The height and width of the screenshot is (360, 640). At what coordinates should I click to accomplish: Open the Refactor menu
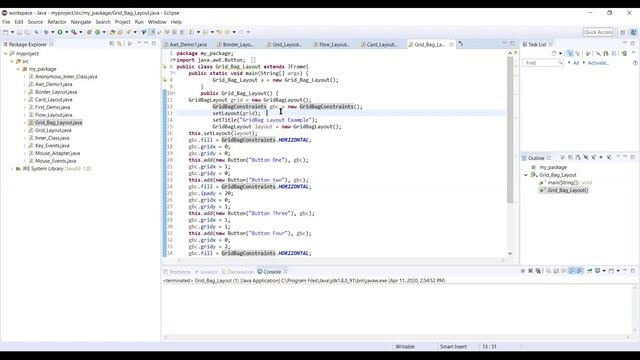click(x=57, y=22)
